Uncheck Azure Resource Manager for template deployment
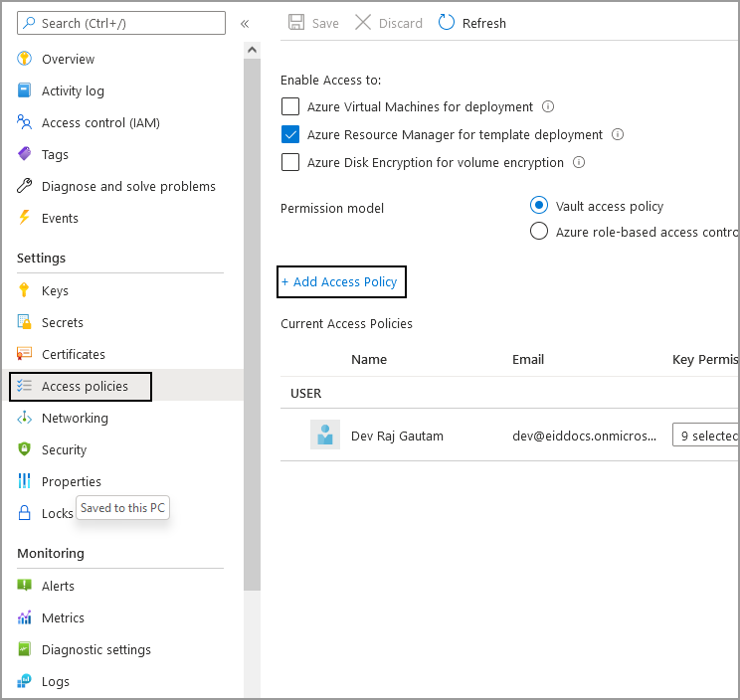This screenshot has width=740, height=700. (290, 135)
